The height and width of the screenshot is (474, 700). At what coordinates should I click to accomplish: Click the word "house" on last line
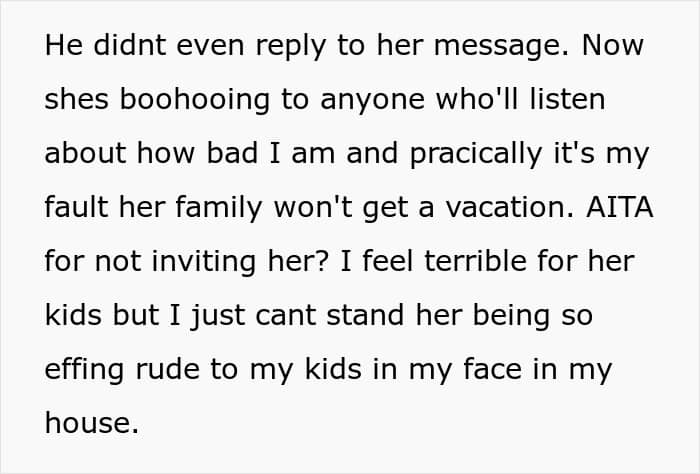click(92, 423)
